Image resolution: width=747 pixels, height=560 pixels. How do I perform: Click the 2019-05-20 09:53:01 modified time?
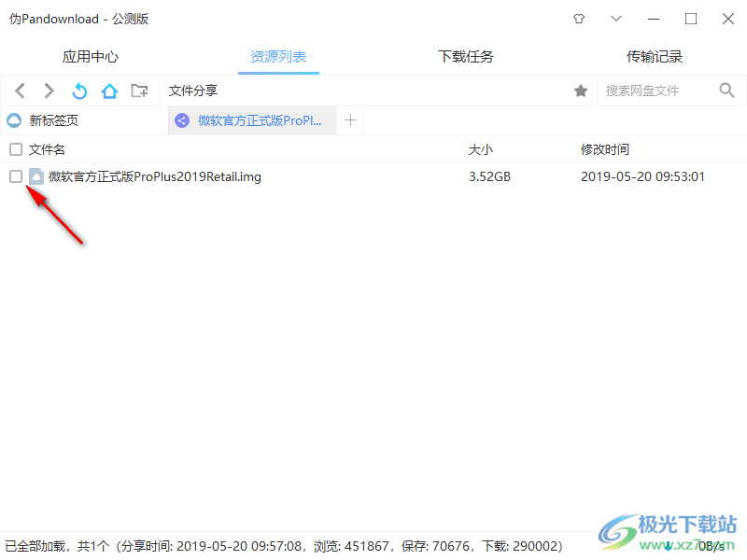click(x=642, y=176)
